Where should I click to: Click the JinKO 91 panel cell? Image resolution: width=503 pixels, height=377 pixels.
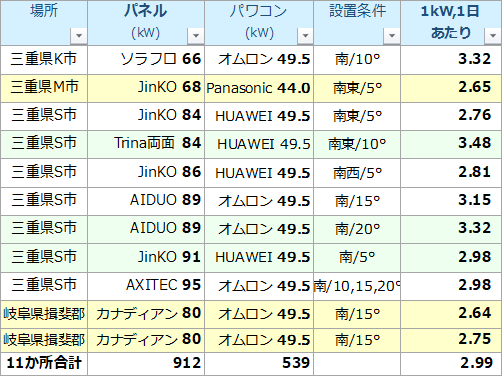146,257
